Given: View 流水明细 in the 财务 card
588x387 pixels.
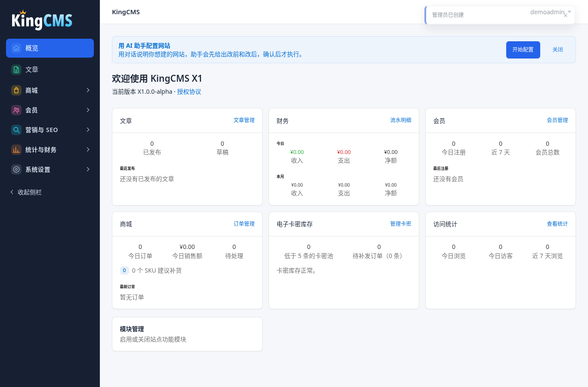Looking at the screenshot, I should click(401, 120).
